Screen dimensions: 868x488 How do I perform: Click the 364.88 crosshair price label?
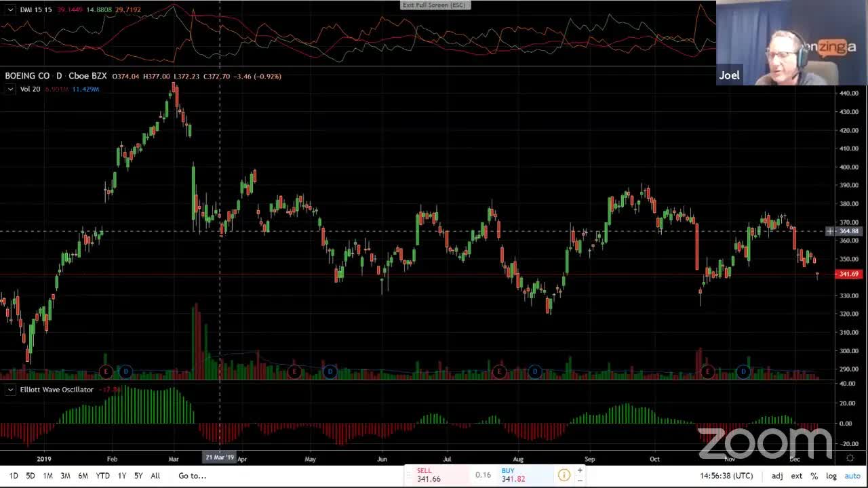(x=849, y=231)
